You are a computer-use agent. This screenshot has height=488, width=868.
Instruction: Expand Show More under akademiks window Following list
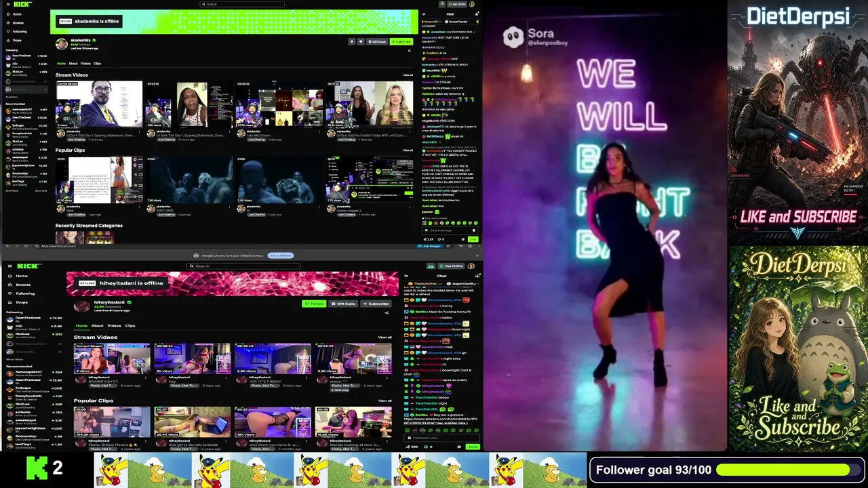[12, 97]
